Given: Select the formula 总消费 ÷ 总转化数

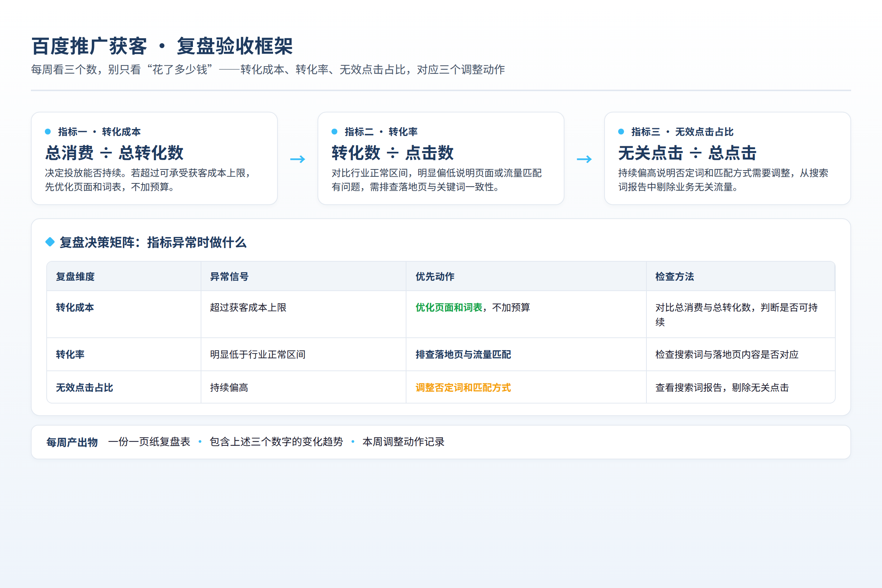Looking at the screenshot, I should coord(114,153).
